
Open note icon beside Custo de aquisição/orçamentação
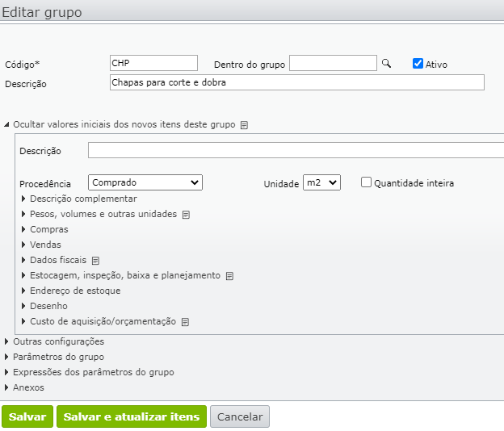pyautogui.click(x=185, y=322)
